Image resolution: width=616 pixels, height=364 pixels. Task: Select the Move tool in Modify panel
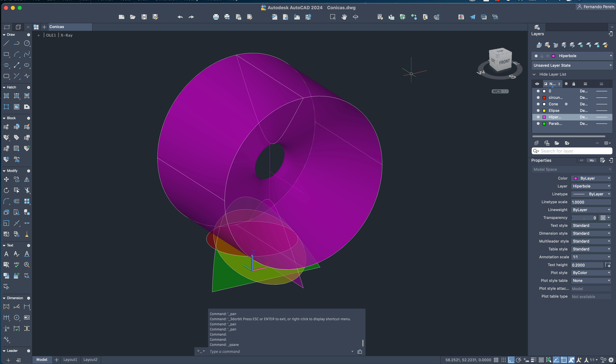pyautogui.click(x=6, y=179)
